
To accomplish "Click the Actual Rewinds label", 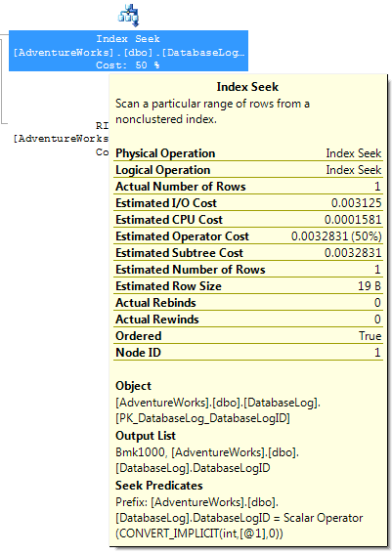I will (157, 320).
